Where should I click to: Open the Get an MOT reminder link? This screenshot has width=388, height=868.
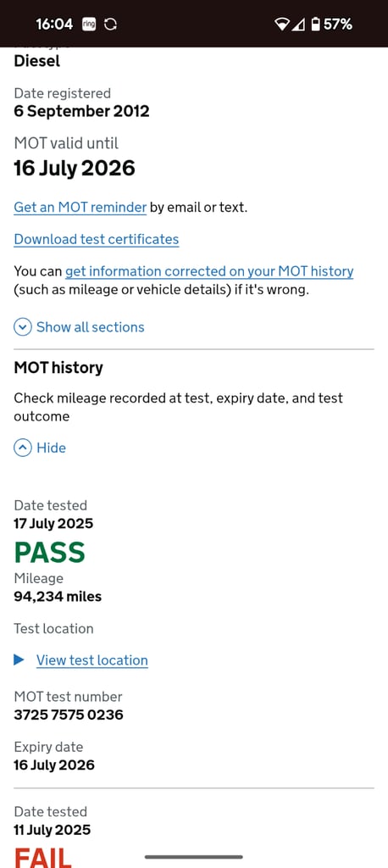80,208
